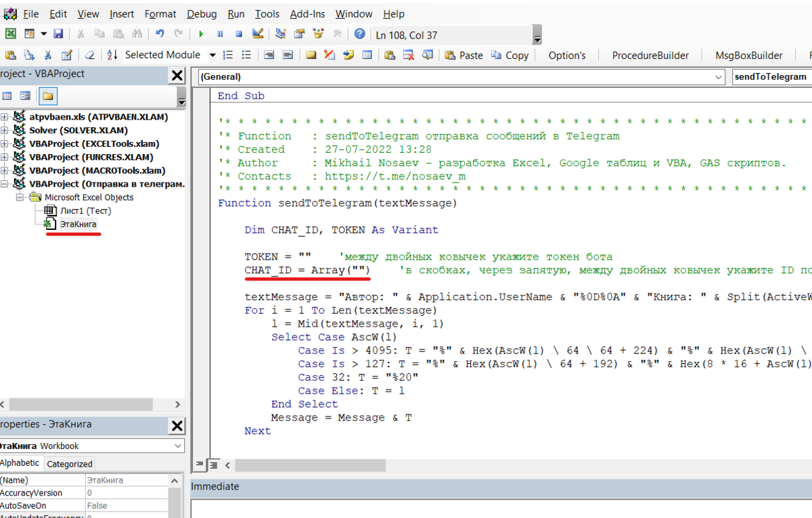Viewport: 812px width, 518px height.
Task: Open the Project Explorer toolbar icon
Action: pyautogui.click(x=281, y=34)
